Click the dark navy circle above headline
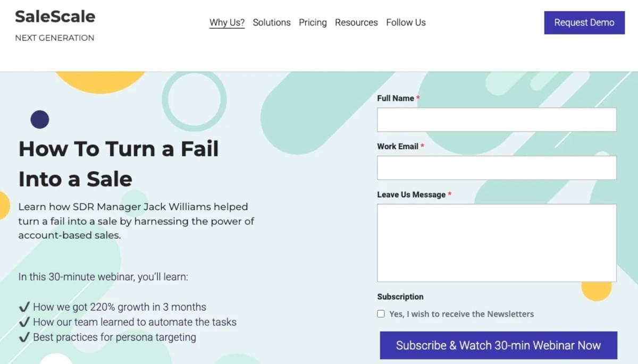 40,120
